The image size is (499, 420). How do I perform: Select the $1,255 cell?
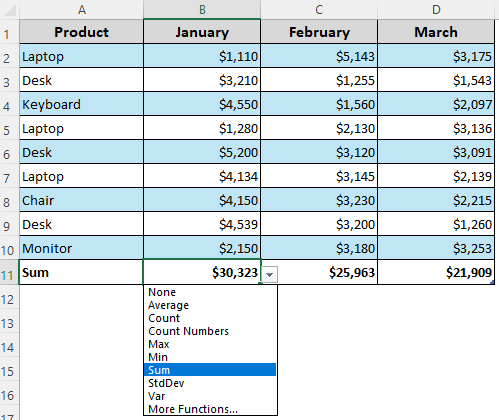(x=319, y=80)
